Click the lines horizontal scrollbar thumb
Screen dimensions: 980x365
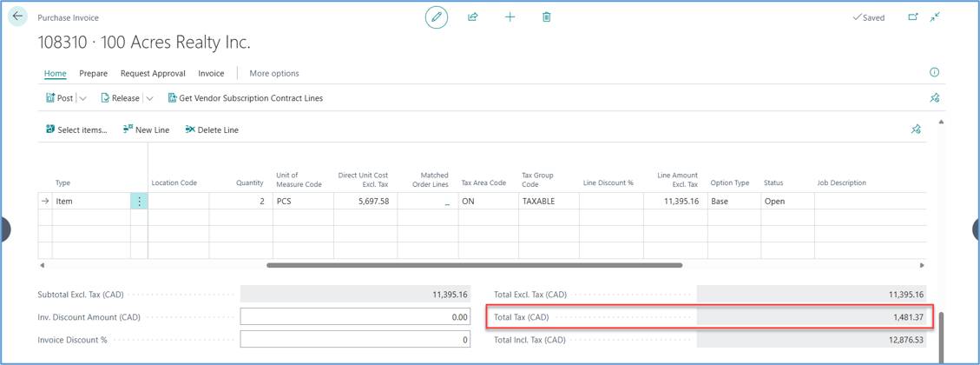click(474, 265)
